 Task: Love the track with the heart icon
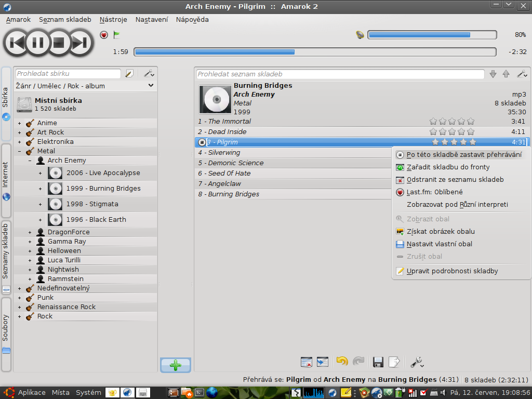[104, 35]
